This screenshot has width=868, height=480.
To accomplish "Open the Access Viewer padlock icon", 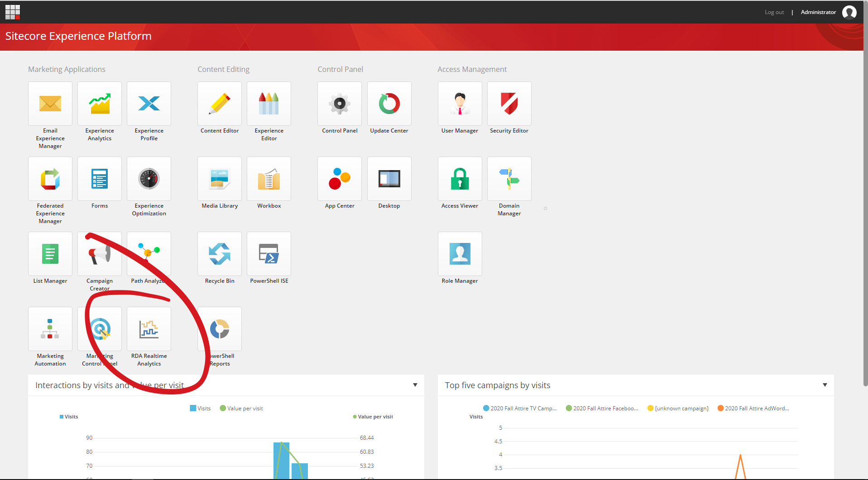I will click(x=460, y=179).
